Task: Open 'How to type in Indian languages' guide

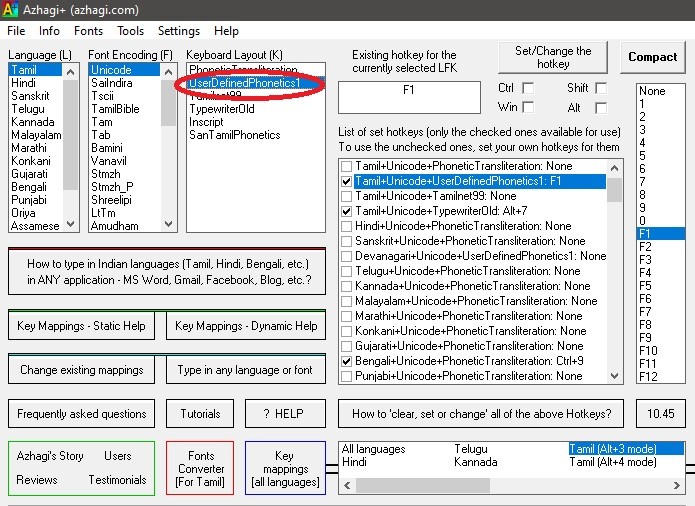Action: (x=167, y=272)
